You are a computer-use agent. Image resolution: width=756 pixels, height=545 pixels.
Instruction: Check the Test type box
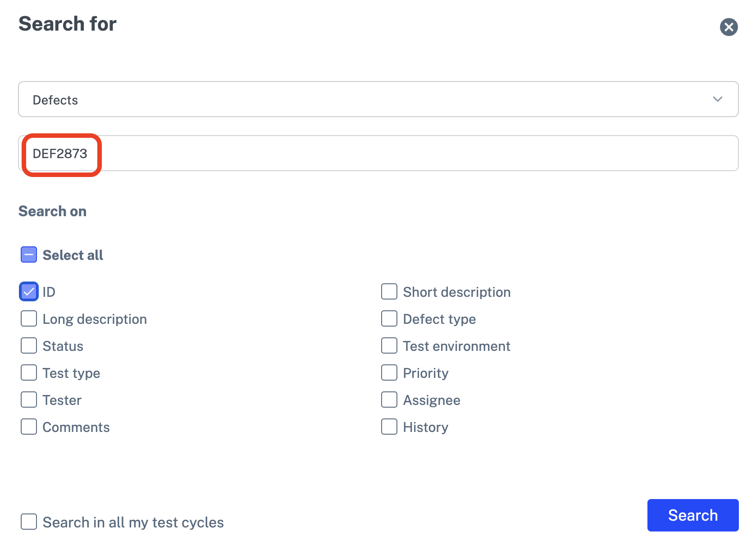[x=29, y=373]
